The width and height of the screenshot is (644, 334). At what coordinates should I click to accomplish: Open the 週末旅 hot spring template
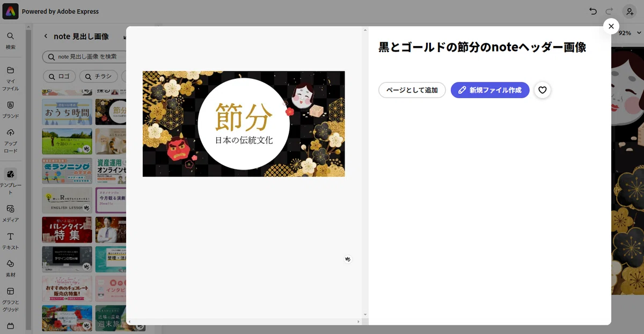click(110, 318)
